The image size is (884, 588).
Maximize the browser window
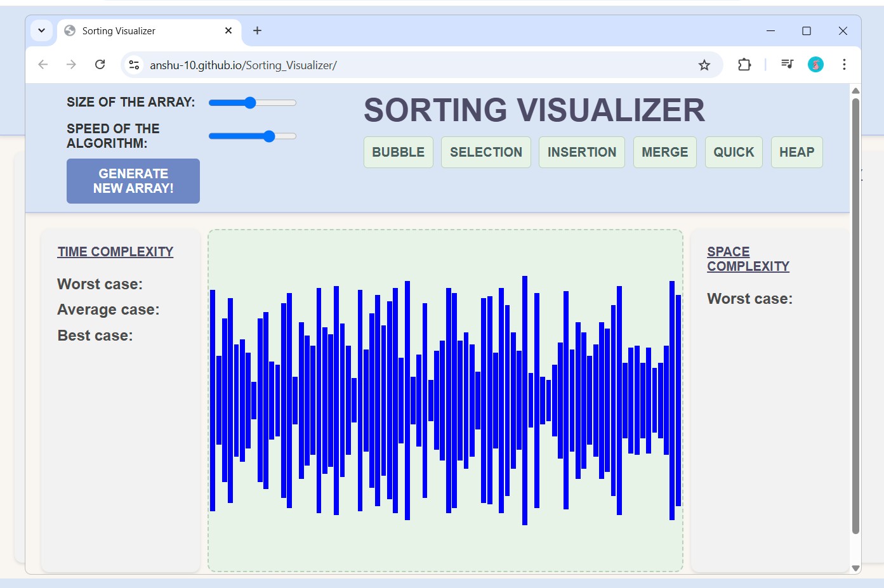pyautogui.click(x=807, y=30)
